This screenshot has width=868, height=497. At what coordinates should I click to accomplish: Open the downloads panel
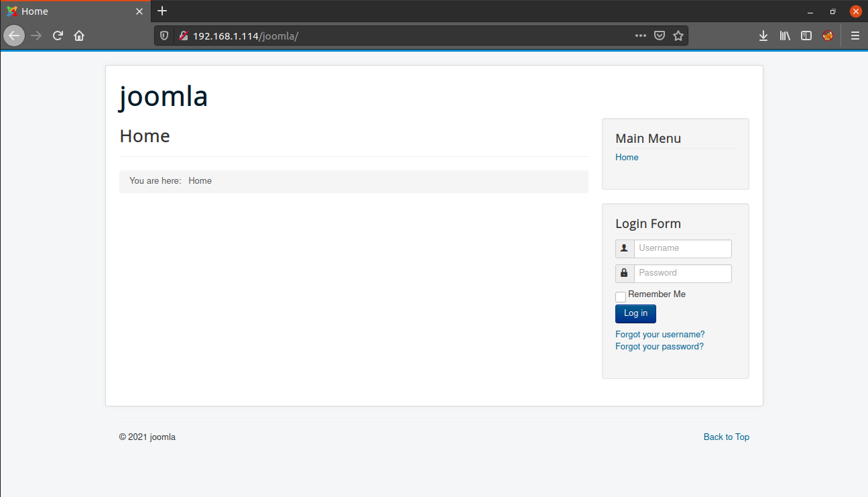(x=763, y=36)
